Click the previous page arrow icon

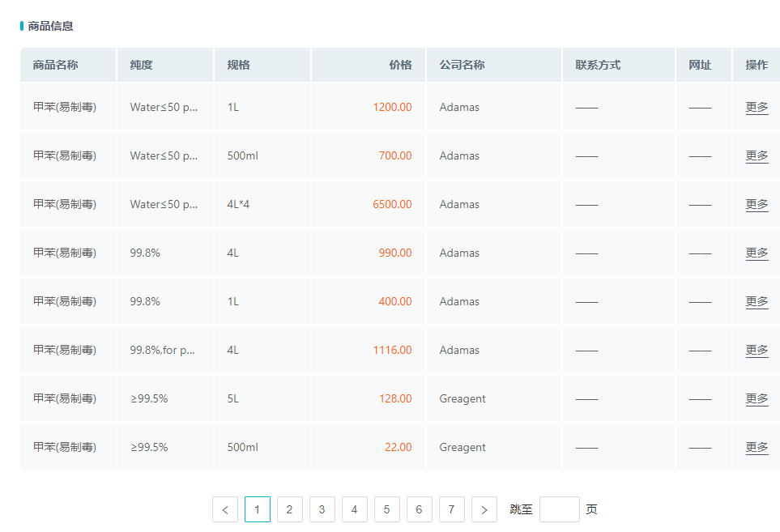pos(224,509)
